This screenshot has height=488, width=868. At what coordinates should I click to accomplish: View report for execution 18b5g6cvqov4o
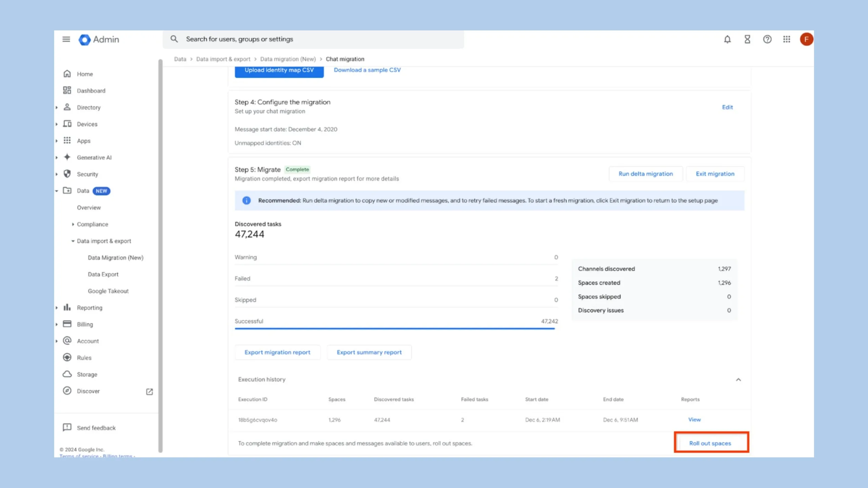tap(694, 420)
